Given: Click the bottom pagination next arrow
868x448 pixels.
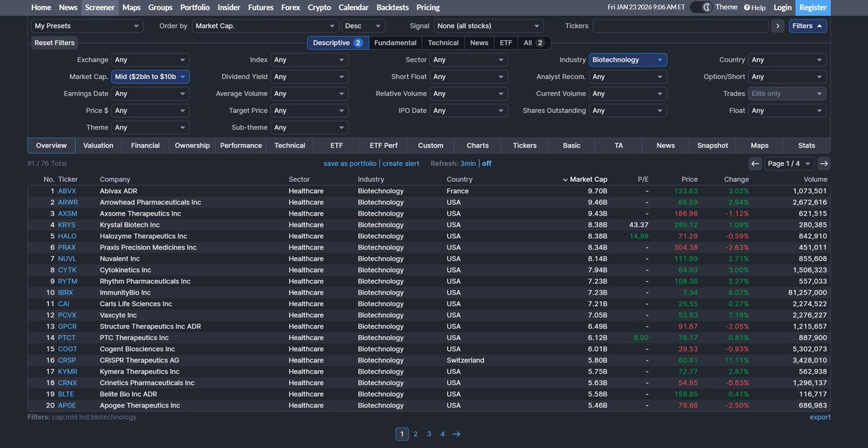Looking at the screenshot, I should tap(456, 434).
